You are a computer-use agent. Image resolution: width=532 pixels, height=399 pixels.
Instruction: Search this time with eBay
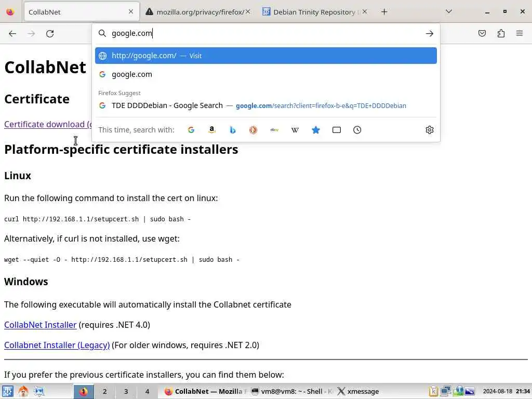[274, 130]
